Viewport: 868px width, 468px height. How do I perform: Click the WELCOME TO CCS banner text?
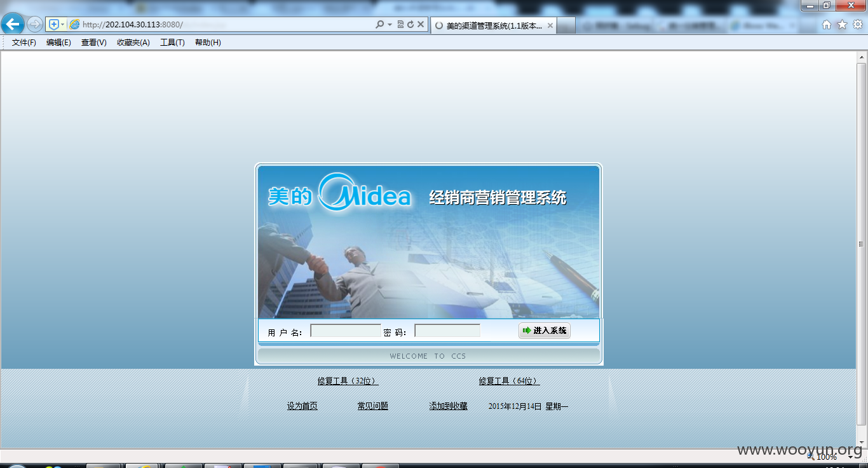(428, 356)
